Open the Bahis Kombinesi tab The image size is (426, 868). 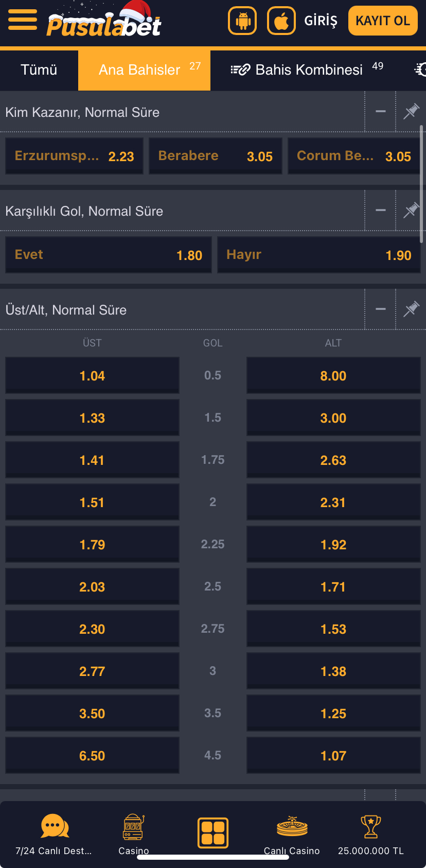307,70
